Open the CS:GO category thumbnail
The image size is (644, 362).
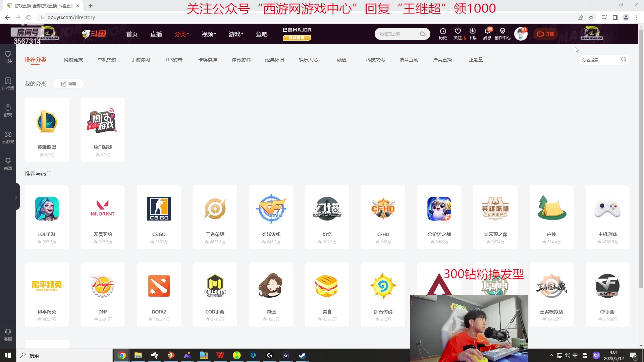(x=159, y=209)
